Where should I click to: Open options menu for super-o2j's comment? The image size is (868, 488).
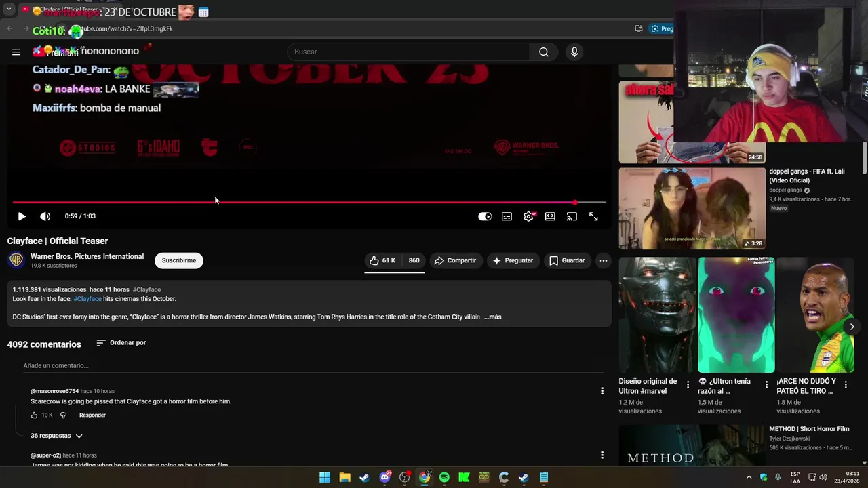pyautogui.click(x=602, y=455)
